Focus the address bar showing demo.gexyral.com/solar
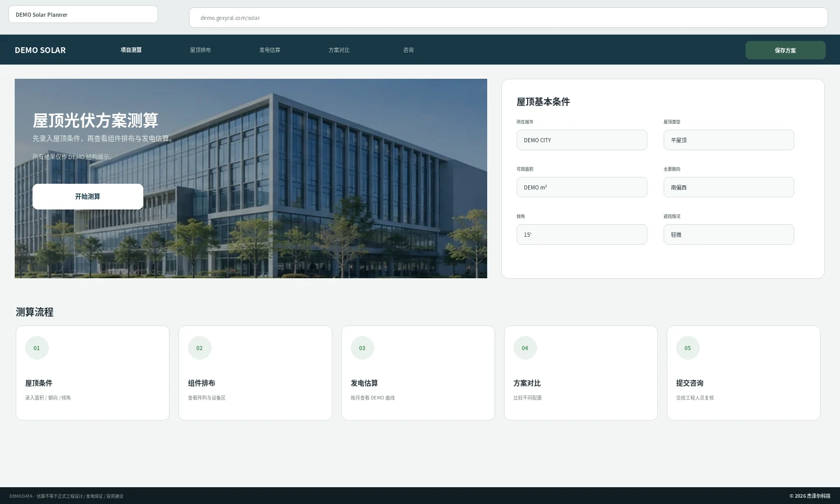 point(508,18)
